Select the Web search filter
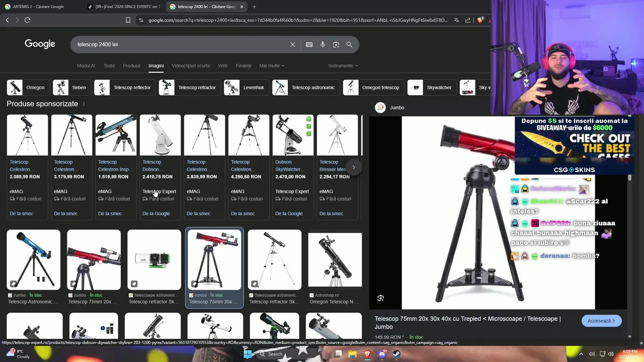This screenshot has height=362, width=644. (223, 66)
